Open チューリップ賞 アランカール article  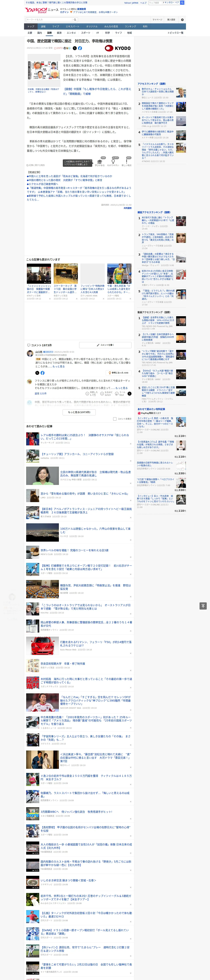[x=77, y=454]
